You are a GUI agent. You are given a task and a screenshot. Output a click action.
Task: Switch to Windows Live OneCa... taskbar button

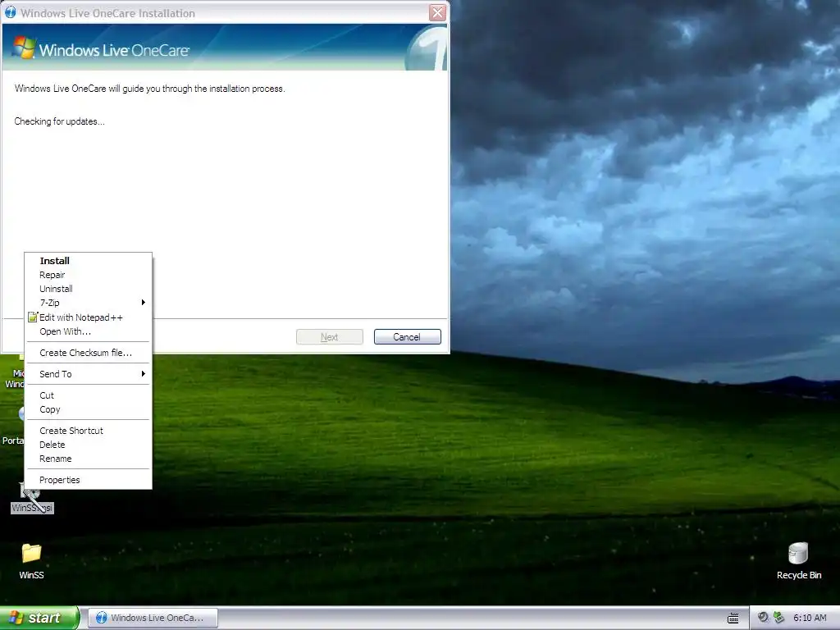point(153,618)
